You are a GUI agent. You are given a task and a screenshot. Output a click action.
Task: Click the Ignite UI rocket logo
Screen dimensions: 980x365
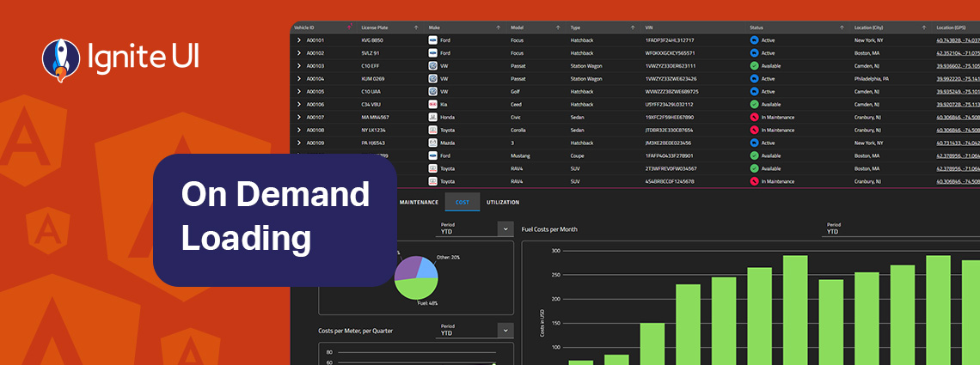[x=61, y=58]
